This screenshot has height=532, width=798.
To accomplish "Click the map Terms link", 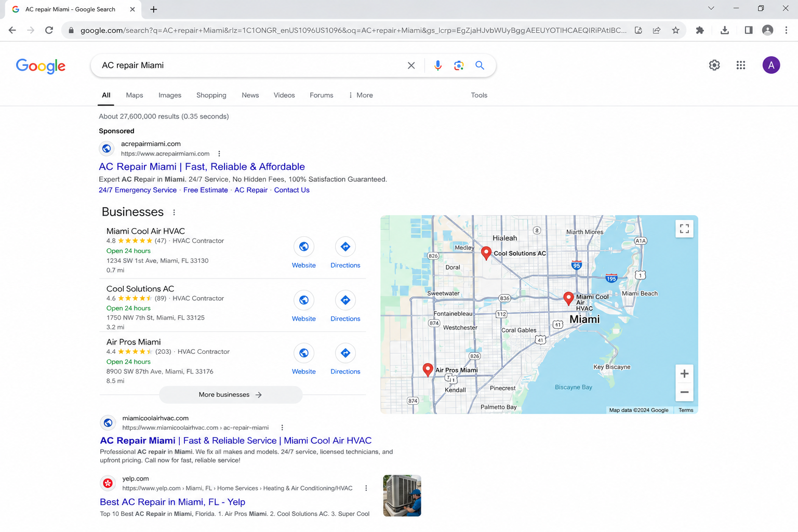I will pos(686,410).
